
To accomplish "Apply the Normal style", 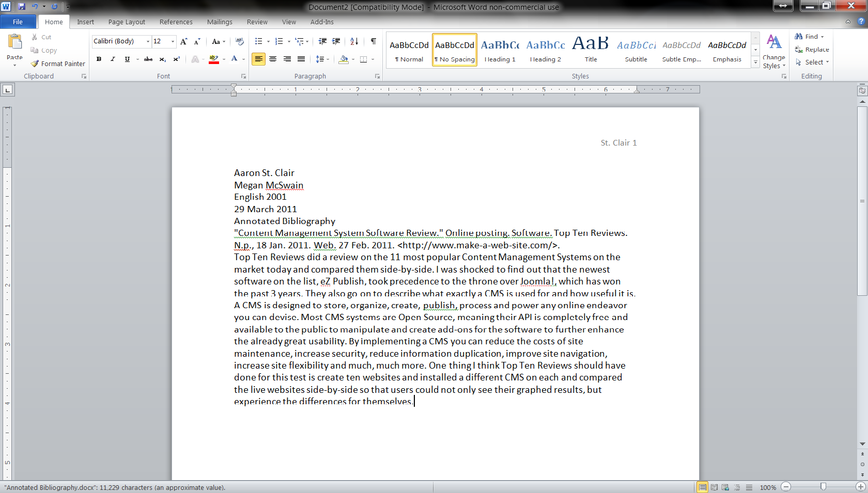I will click(409, 50).
